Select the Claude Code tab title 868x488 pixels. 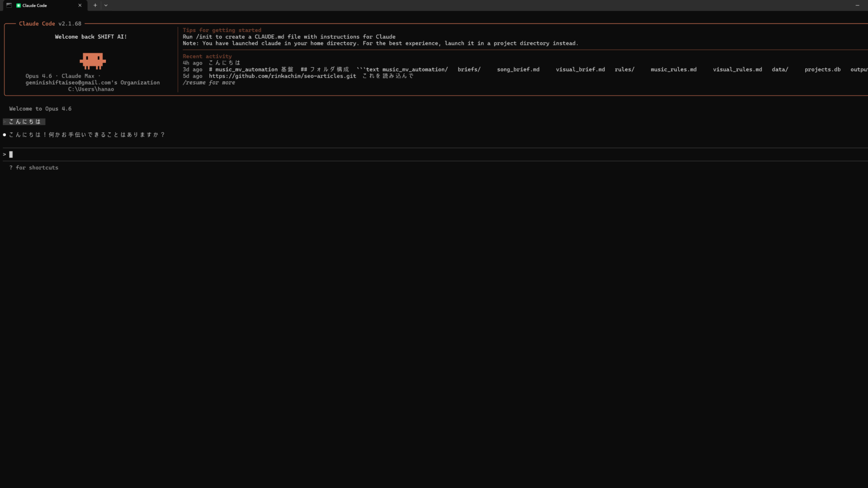pos(35,5)
